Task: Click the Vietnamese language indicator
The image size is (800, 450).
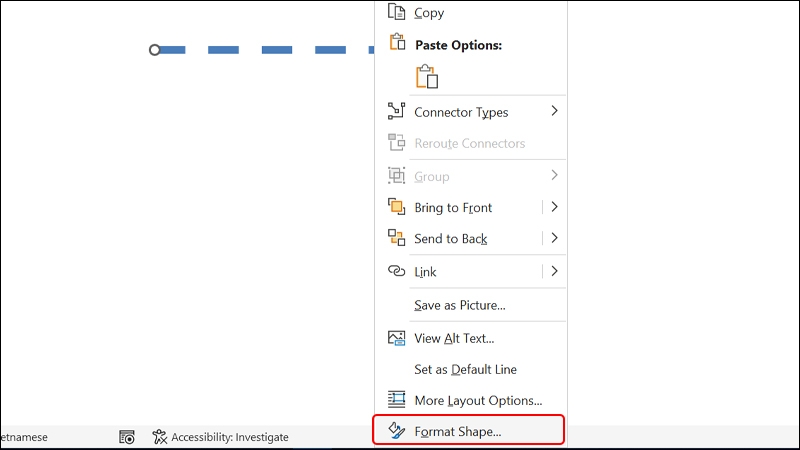Action: [24, 437]
